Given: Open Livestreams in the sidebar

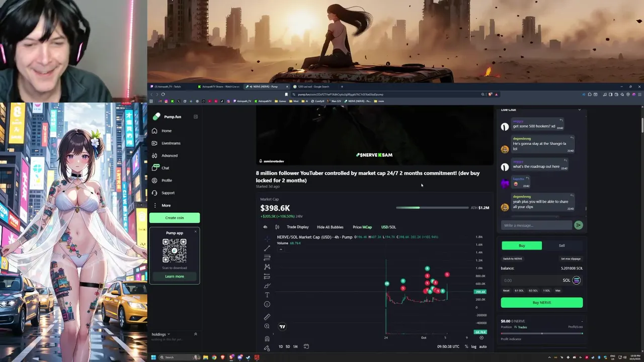Looking at the screenshot, I should pos(167,143).
